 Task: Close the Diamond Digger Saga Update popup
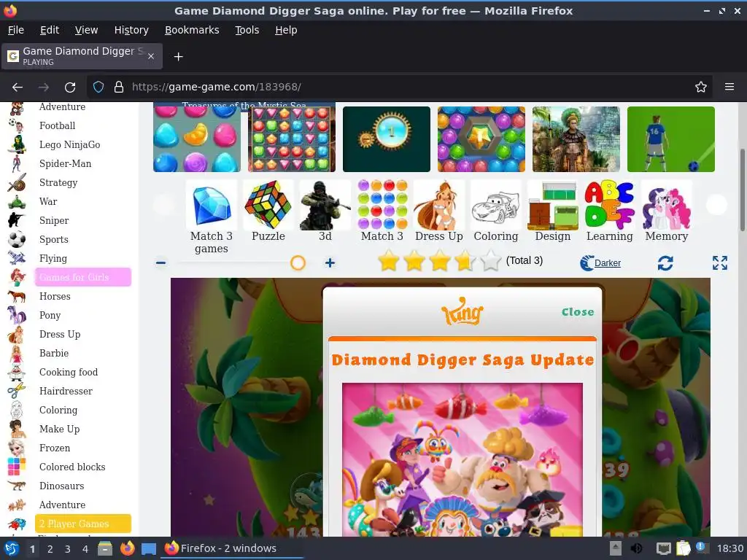click(578, 312)
